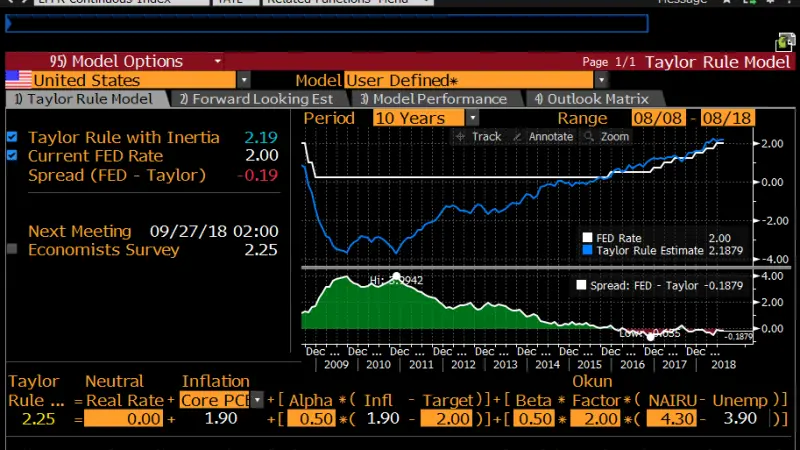Image resolution: width=800 pixels, height=450 pixels.
Task: Activate the Zoom magnifier tool
Action: pos(607,137)
